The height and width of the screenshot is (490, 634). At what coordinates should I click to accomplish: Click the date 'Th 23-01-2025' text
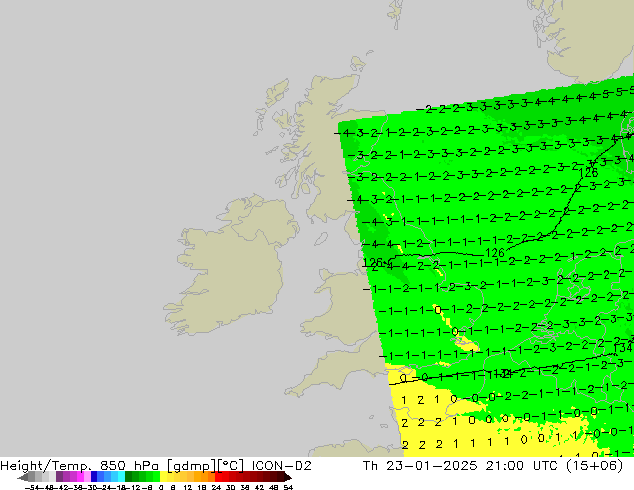click(x=421, y=466)
